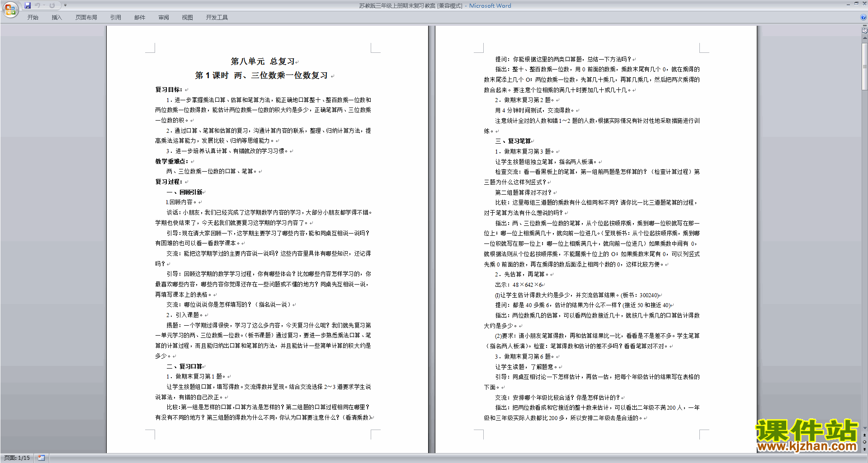Click line 3. 进一步培养认真计算

(227, 151)
